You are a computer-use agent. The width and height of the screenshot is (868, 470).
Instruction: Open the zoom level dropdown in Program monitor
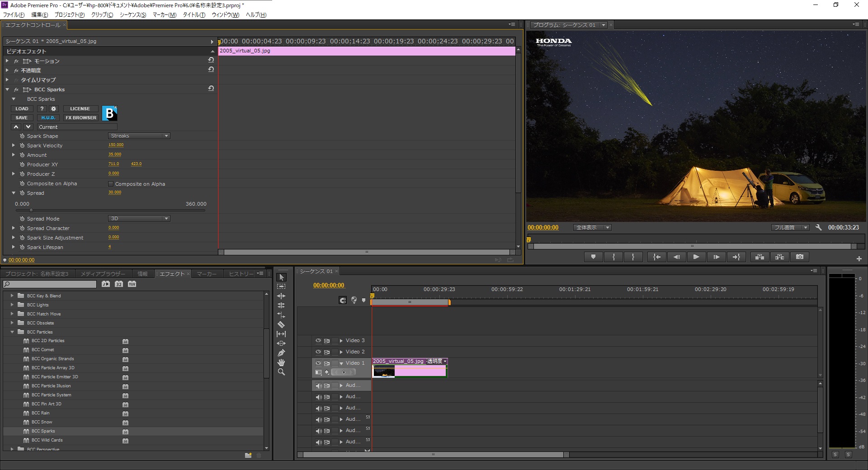point(592,227)
